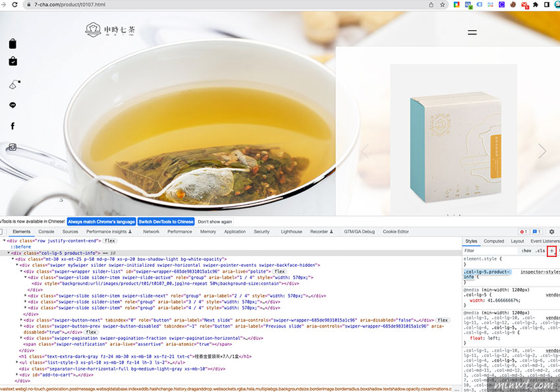
Task: Open the Network tab in DevTools
Action: point(151,232)
